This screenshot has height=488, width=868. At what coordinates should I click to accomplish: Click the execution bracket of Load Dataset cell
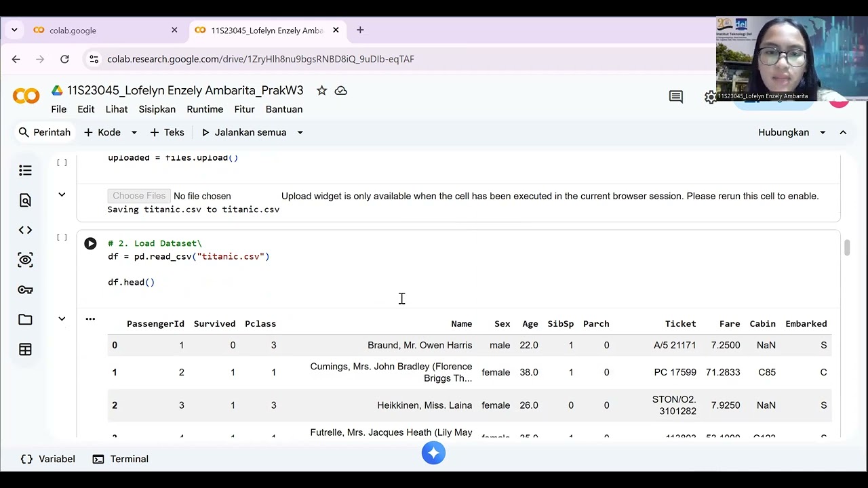click(62, 237)
